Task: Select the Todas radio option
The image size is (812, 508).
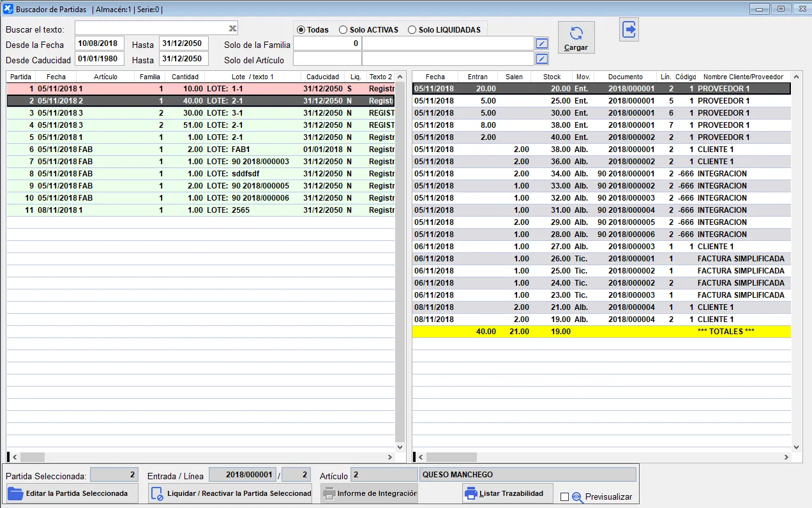Action: coord(301,30)
